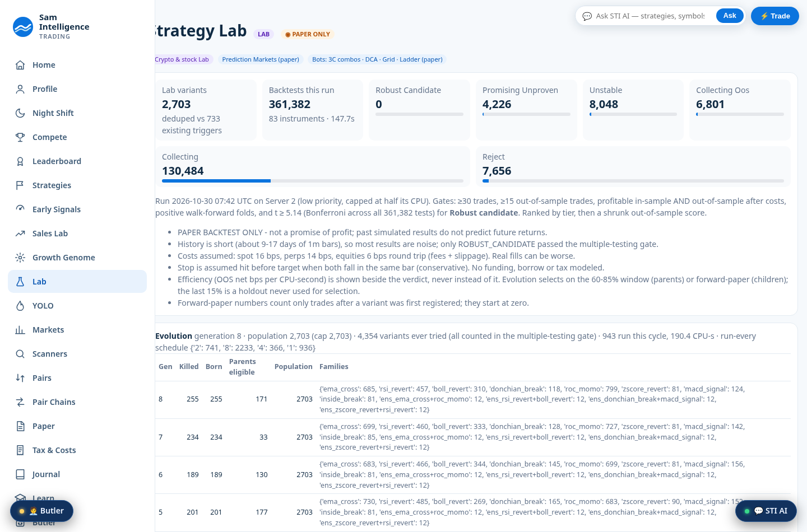
Task: Click the Leaderboard ribbon icon
Action: point(20,161)
